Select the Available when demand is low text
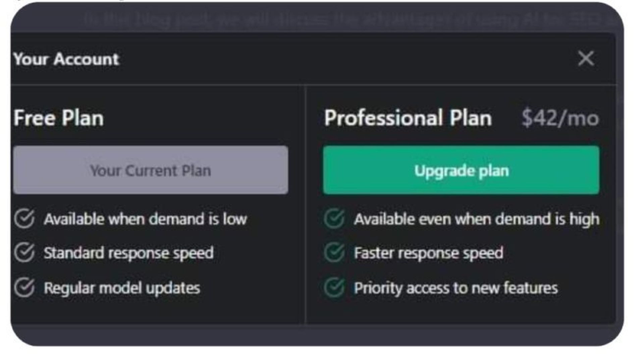Viewport: 644px width, 362px height. click(x=145, y=219)
